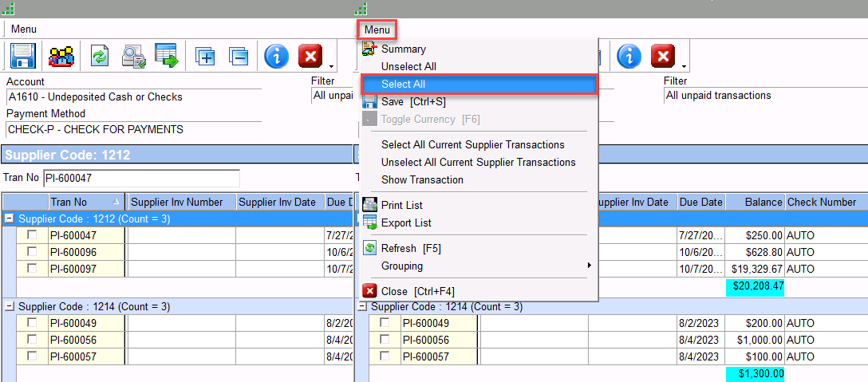Click the people group toolbar icon
Image resolution: width=868 pixels, height=382 pixels.
point(61,57)
